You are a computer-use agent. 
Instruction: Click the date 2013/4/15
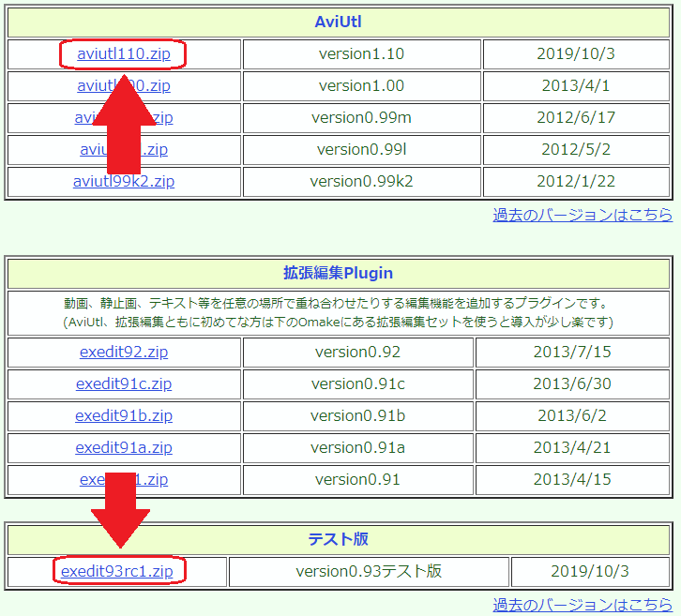(572, 480)
